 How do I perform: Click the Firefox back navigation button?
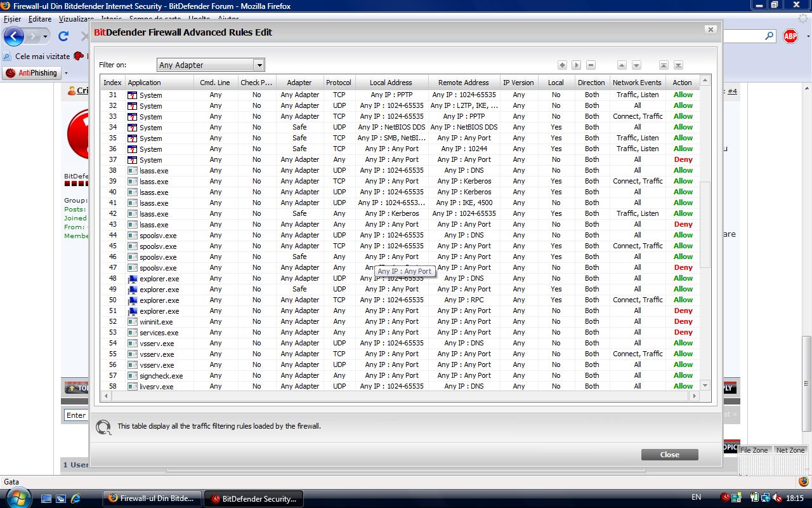[14, 36]
